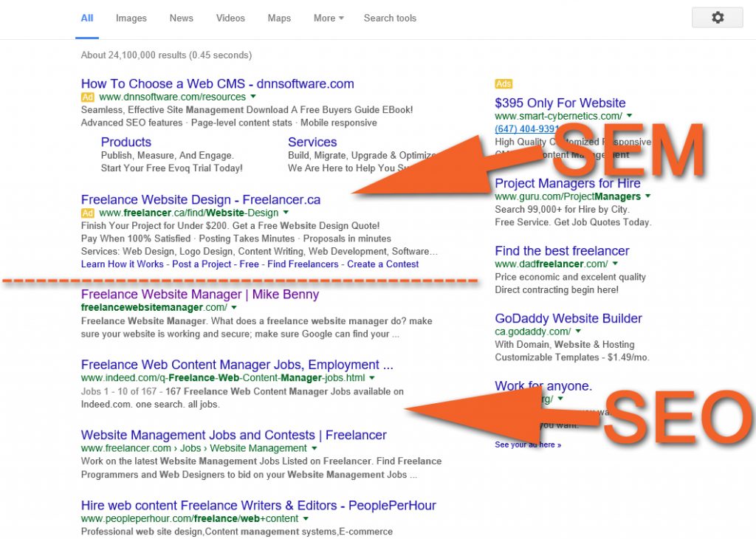Click the Ads label above sidebar ads
The height and width of the screenshot is (539, 756).
[504, 84]
